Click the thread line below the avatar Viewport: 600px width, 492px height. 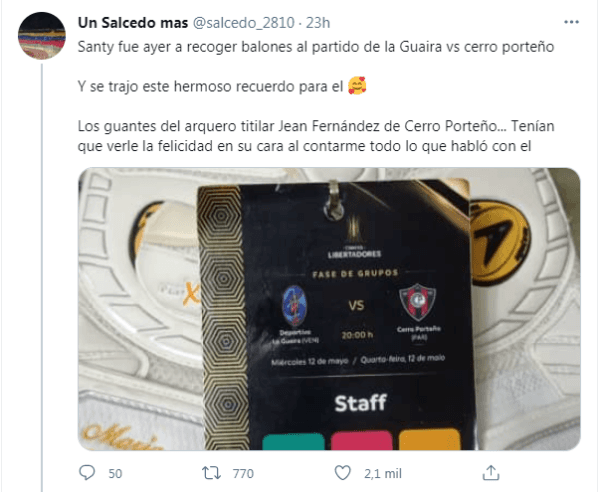pos(42,277)
